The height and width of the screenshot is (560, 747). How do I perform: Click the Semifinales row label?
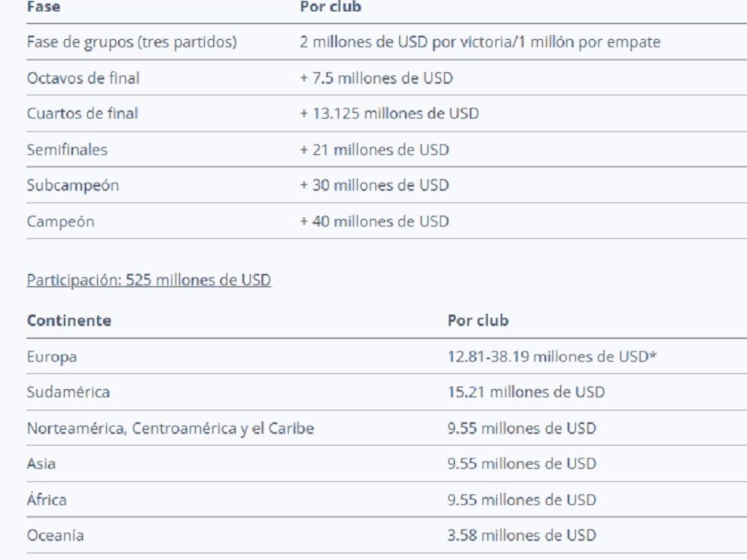tap(67, 150)
